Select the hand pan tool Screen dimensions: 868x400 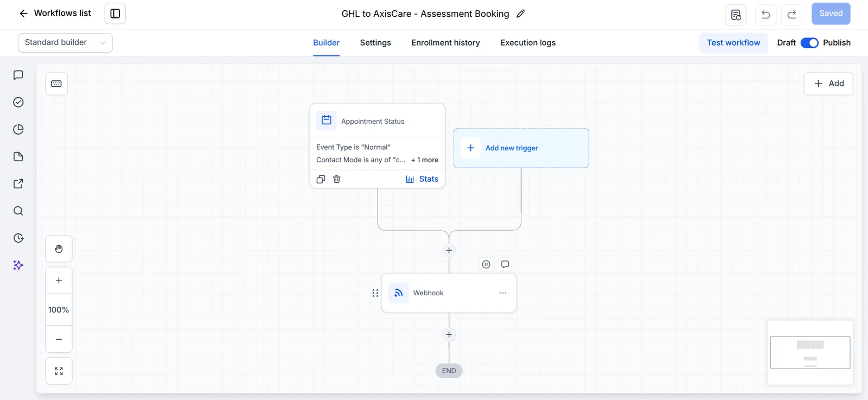click(x=59, y=249)
